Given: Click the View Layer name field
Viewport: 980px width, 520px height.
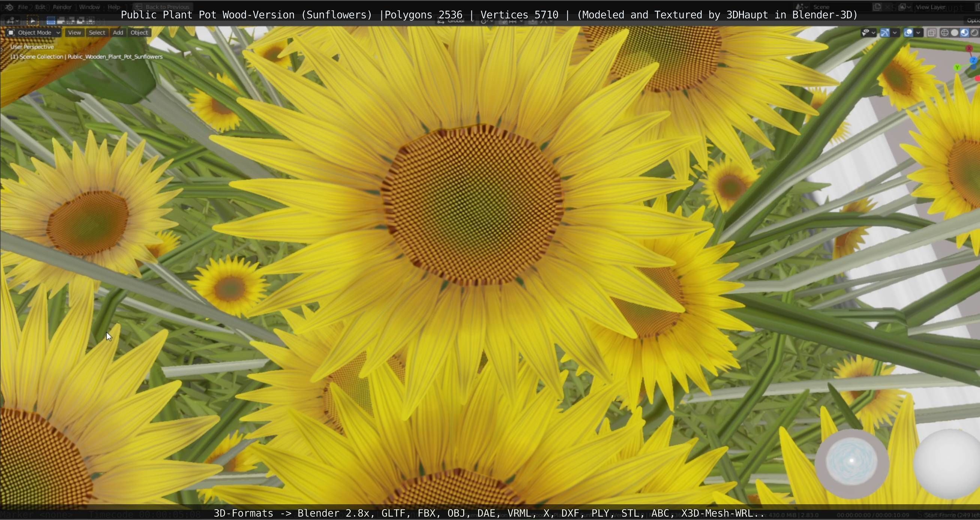Looking at the screenshot, I should 944,7.
